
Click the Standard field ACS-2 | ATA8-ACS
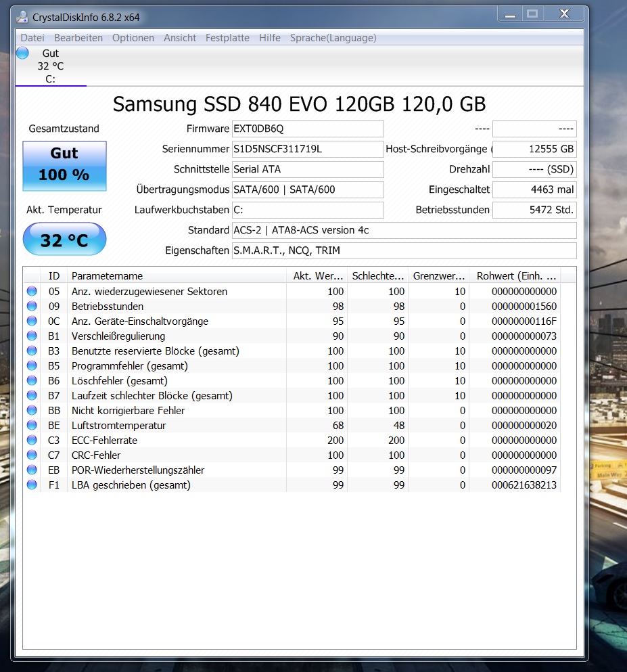(x=404, y=230)
